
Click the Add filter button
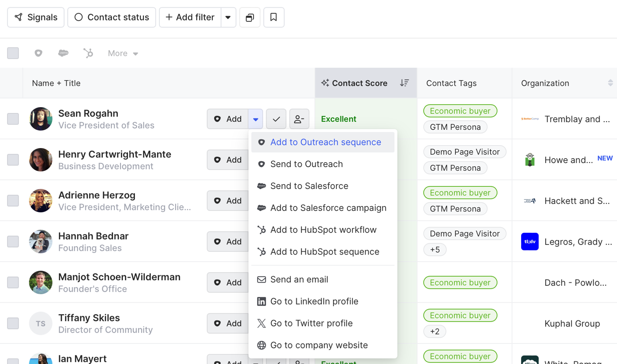pos(190,17)
